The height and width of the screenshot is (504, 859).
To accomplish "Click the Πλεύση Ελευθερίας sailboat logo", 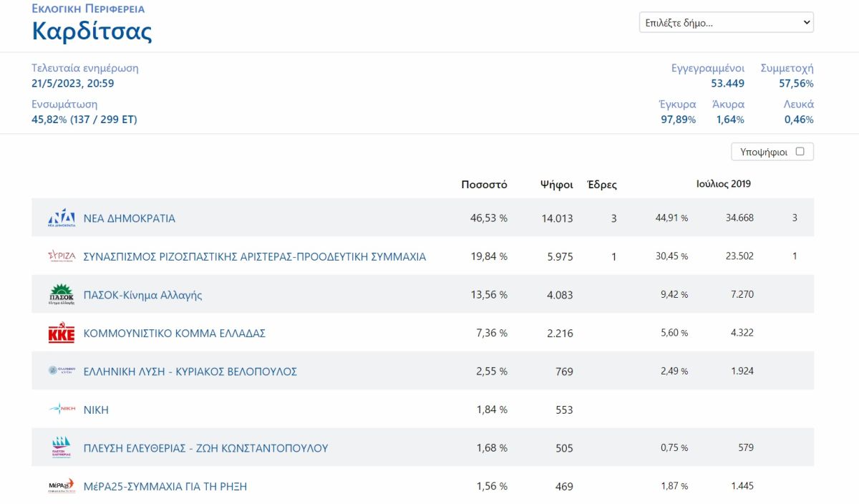I will coord(62,447).
